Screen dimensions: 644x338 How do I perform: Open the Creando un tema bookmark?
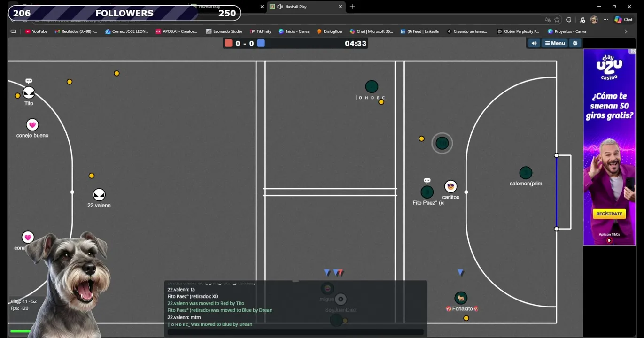point(466,31)
